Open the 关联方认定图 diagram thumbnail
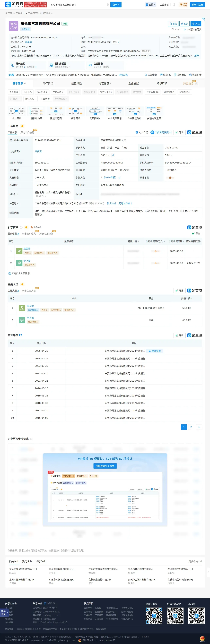Screen dimensions: 210x644 [x=154, y=113]
